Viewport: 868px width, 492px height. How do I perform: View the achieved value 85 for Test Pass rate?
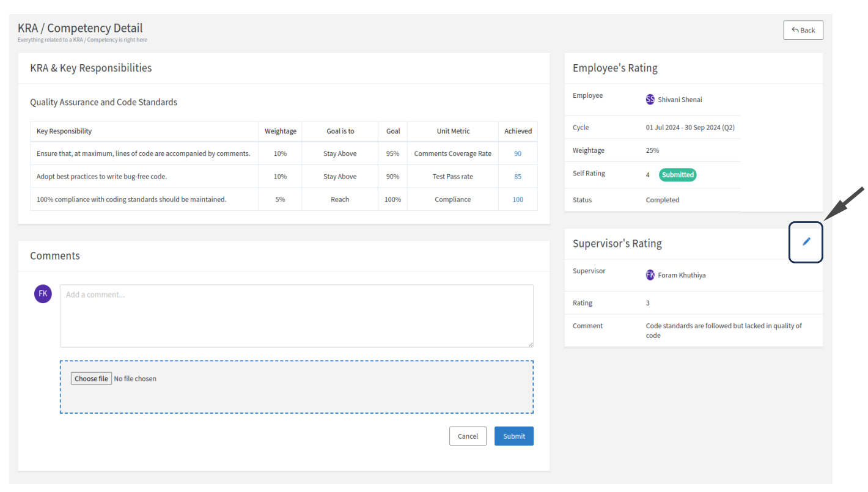point(517,176)
